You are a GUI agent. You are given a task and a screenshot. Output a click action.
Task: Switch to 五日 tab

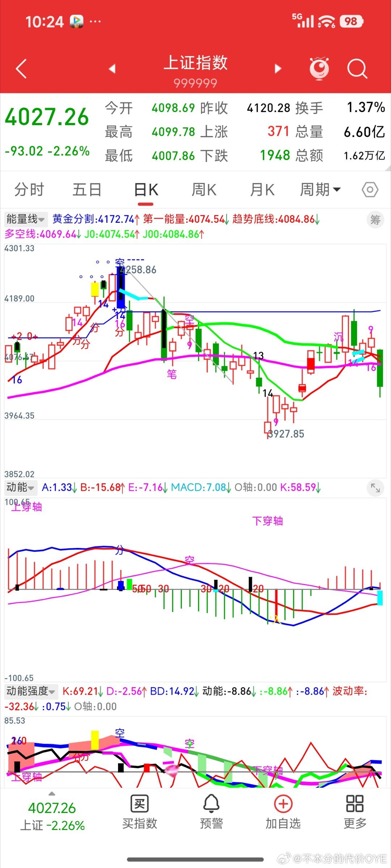click(87, 190)
